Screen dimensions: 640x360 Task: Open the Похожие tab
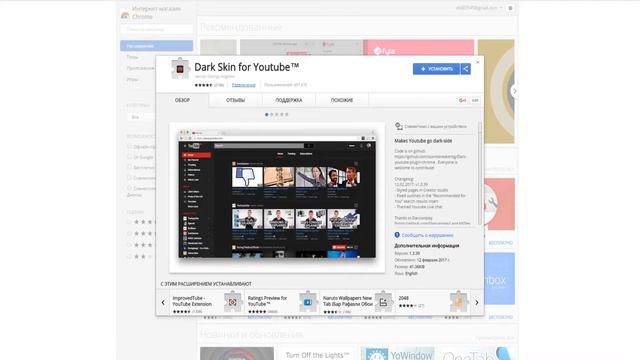point(342,100)
